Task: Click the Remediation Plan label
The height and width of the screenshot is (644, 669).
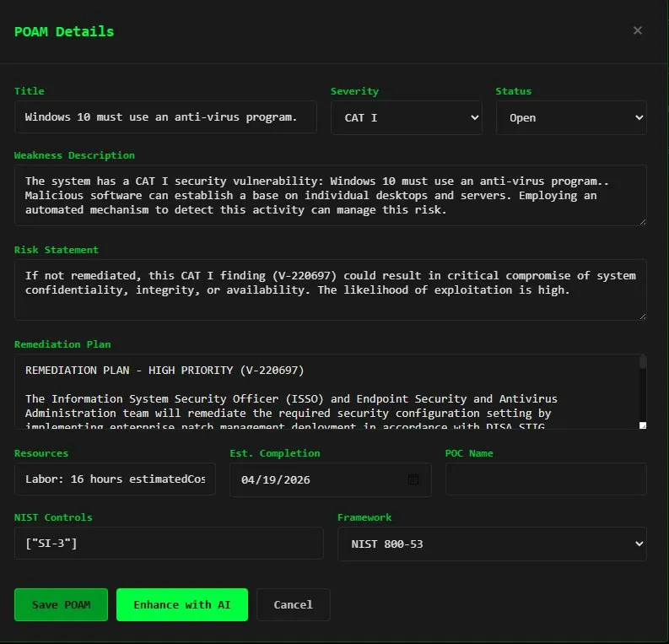Action: [x=62, y=344]
